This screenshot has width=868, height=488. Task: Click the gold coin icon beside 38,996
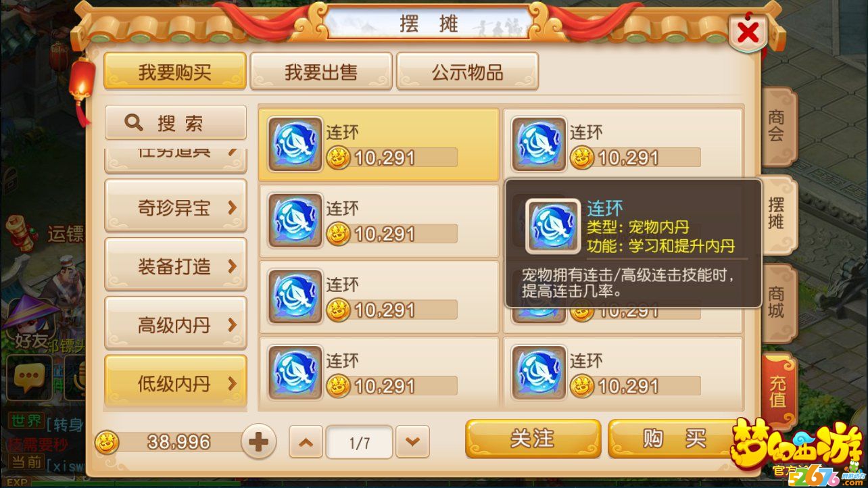[x=107, y=442]
